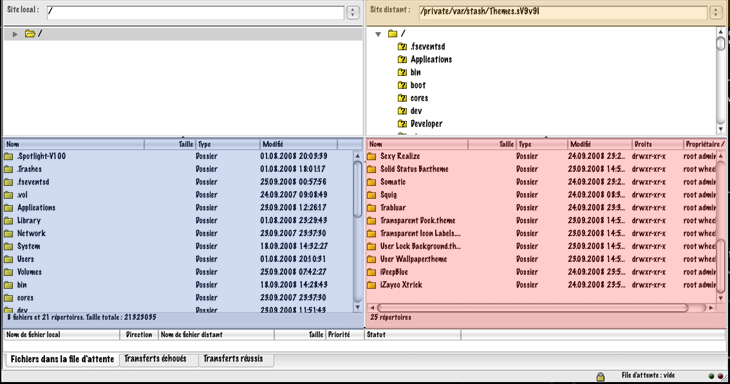730x384 pixels.
Task: Click the System folder icon
Action: (8, 247)
